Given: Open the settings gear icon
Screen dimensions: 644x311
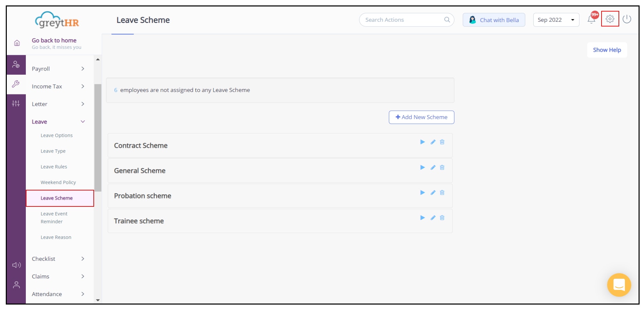Looking at the screenshot, I should 610,19.
